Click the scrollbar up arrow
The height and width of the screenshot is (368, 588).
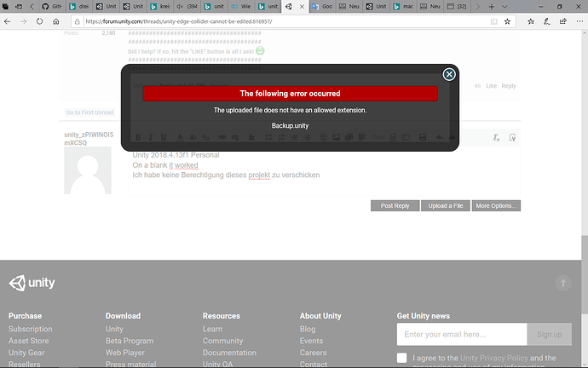tap(585, 33)
